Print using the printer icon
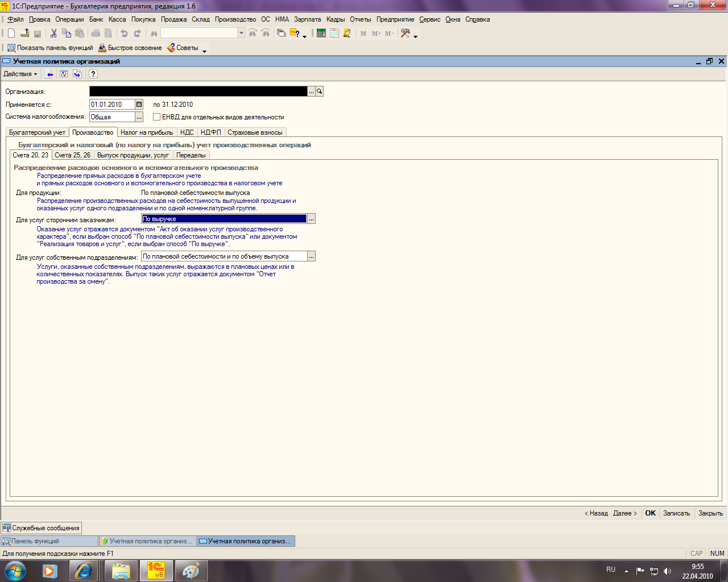Viewport: 728px width, 582px height. [x=95, y=34]
